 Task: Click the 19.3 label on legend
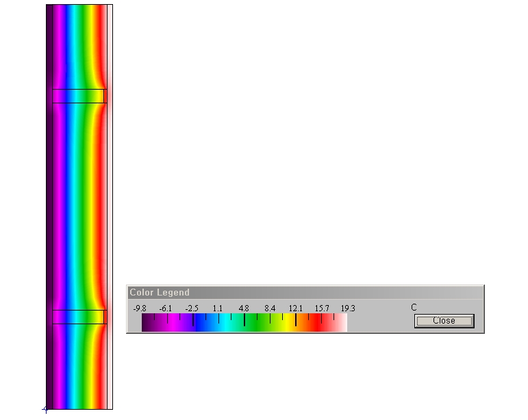pyautogui.click(x=348, y=309)
